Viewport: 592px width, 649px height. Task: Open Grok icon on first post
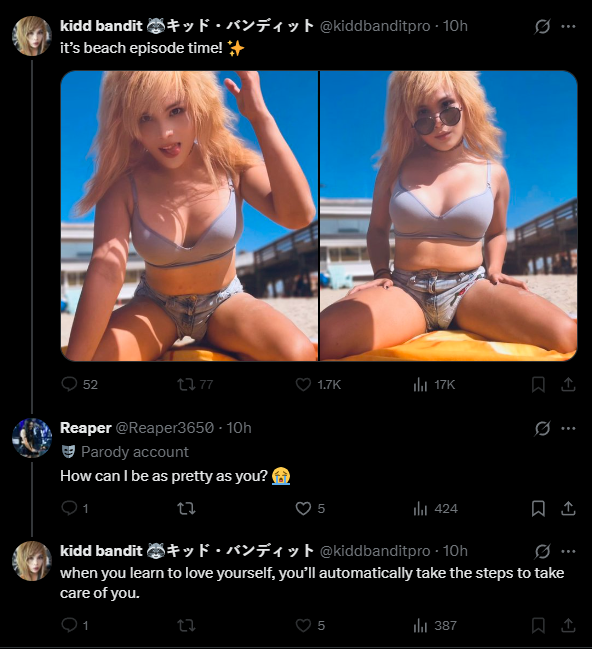(542, 26)
